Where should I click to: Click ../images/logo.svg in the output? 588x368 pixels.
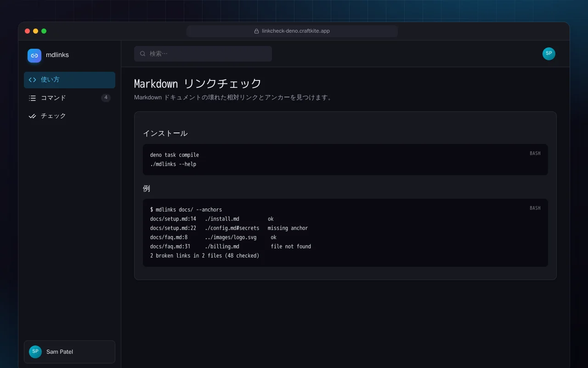(x=231, y=237)
